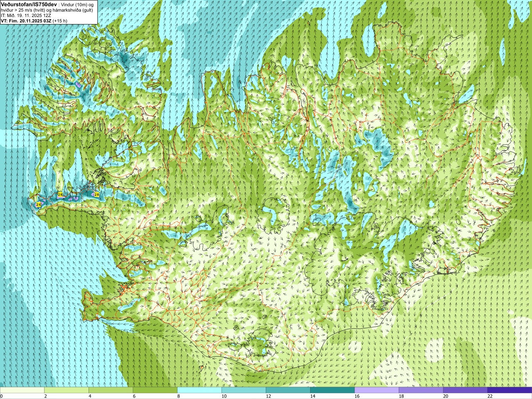
Task: Click the legend scale label '22'
Action: pos(490,396)
